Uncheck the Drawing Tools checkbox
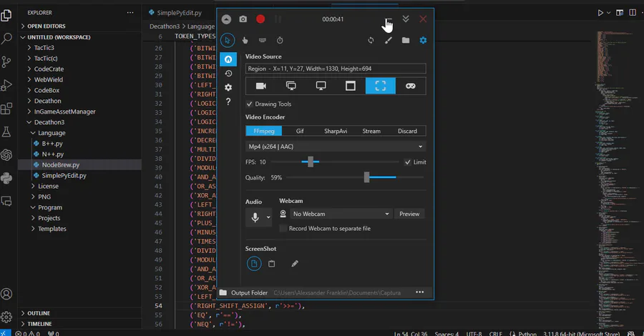 (249, 104)
